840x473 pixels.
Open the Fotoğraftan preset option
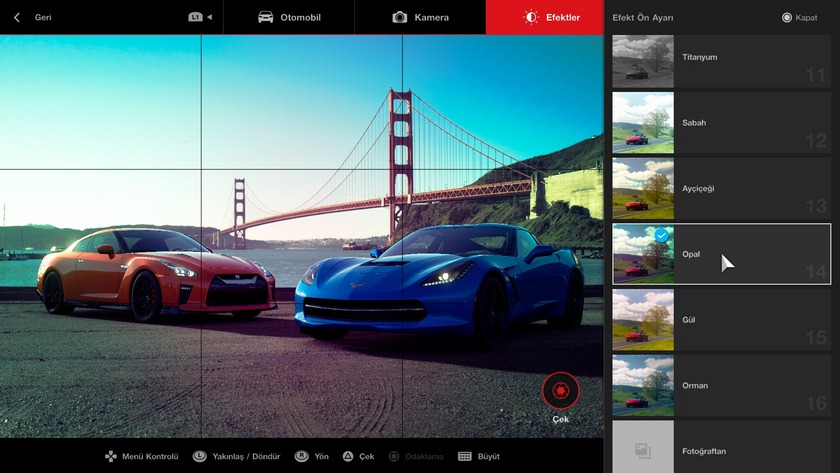point(720,451)
